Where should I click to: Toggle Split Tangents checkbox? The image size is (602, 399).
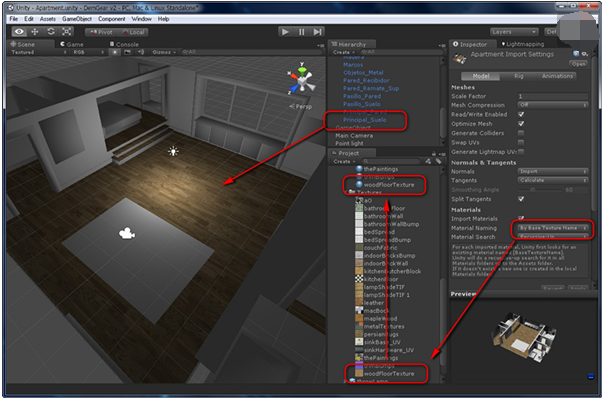pos(521,199)
